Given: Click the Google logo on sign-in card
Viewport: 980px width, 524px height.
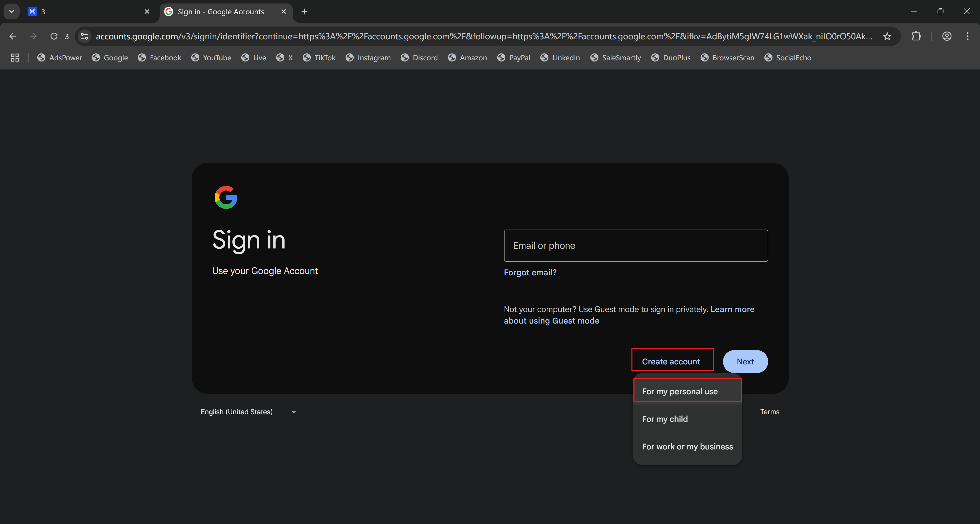Looking at the screenshot, I should [226, 197].
